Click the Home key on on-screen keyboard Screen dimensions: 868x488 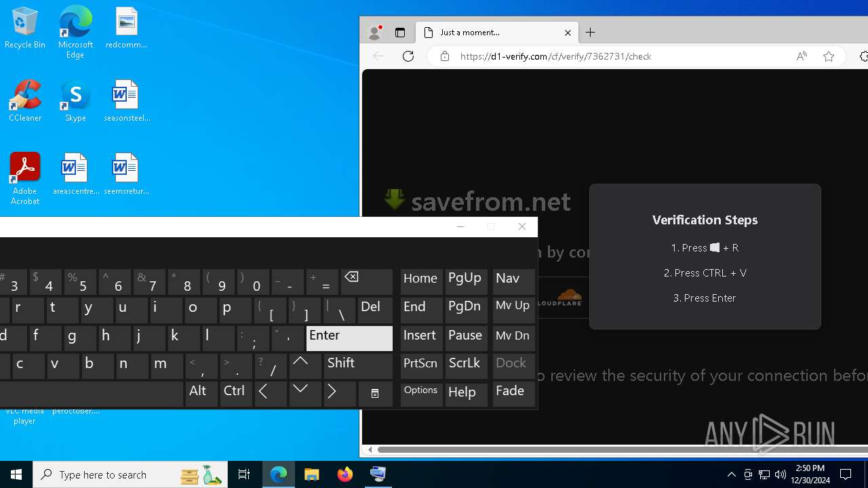(x=421, y=281)
